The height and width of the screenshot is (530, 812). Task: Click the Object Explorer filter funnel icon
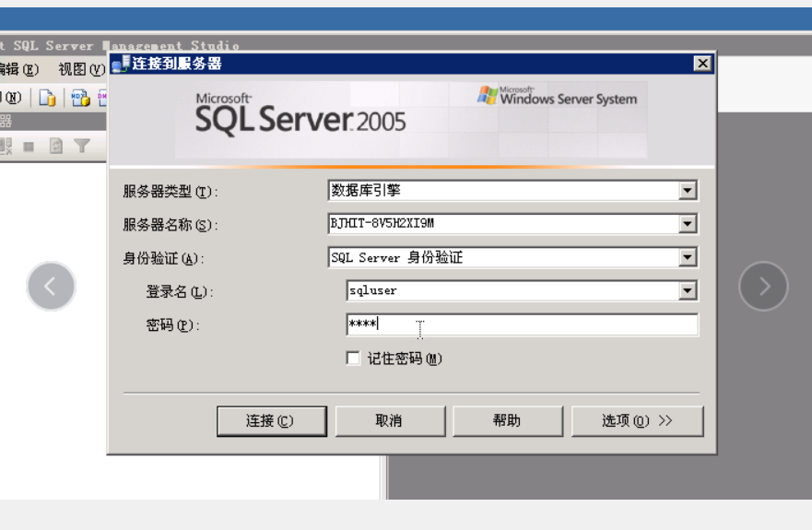(x=82, y=147)
